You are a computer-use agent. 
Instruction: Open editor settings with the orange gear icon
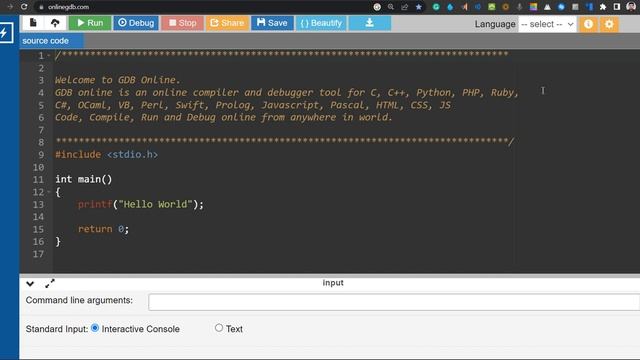pyautogui.click(x=609, y=24)
